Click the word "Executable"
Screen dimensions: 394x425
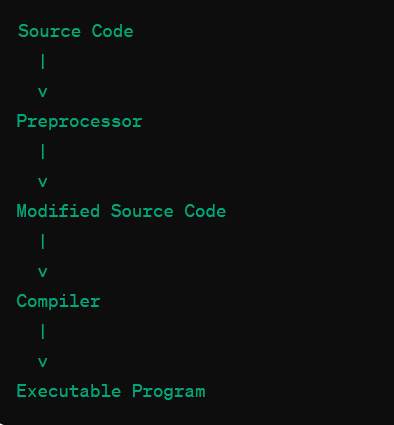coord(69,391)
